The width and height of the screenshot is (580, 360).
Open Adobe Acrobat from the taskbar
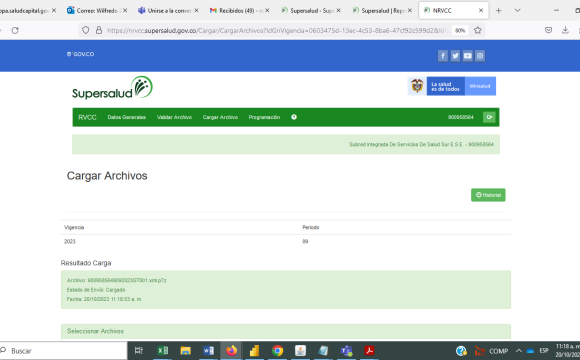click(369, 350)
